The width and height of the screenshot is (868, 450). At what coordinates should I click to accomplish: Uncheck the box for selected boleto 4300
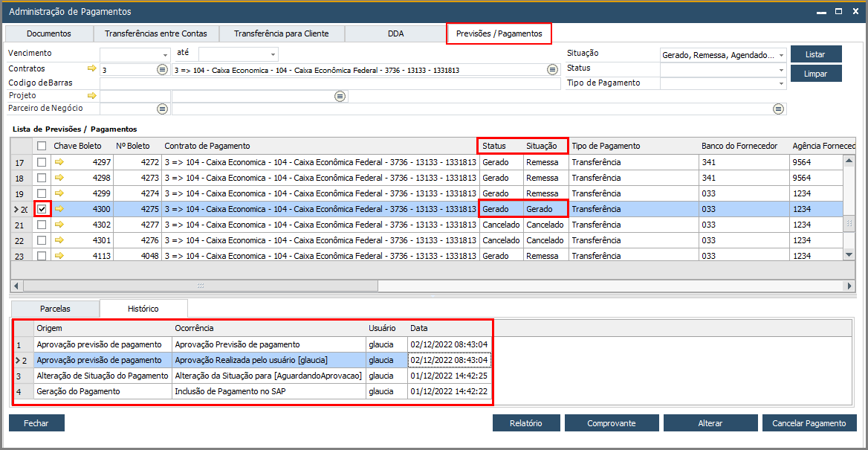[42, 209]
